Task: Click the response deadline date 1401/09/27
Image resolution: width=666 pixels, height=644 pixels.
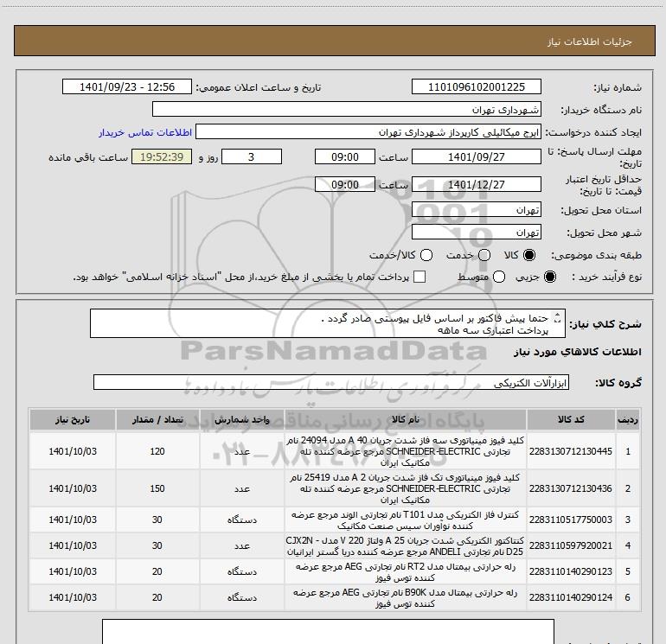Action: click(x=476, y=156)
